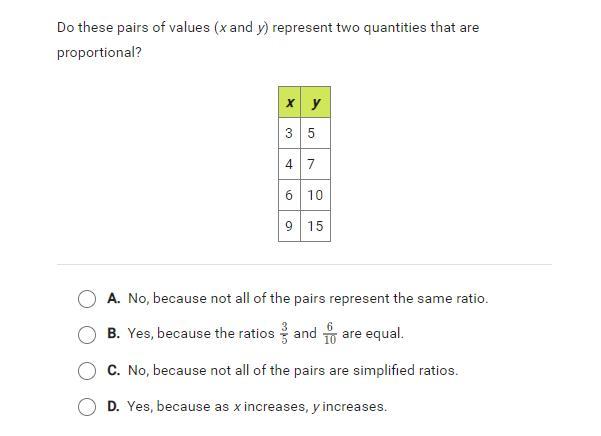
Task: Select the radio button for answer A
Action: point(87,299)
